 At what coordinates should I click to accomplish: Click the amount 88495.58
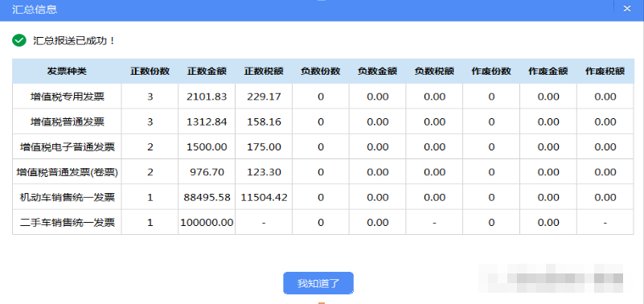click(x=207, y=198)
